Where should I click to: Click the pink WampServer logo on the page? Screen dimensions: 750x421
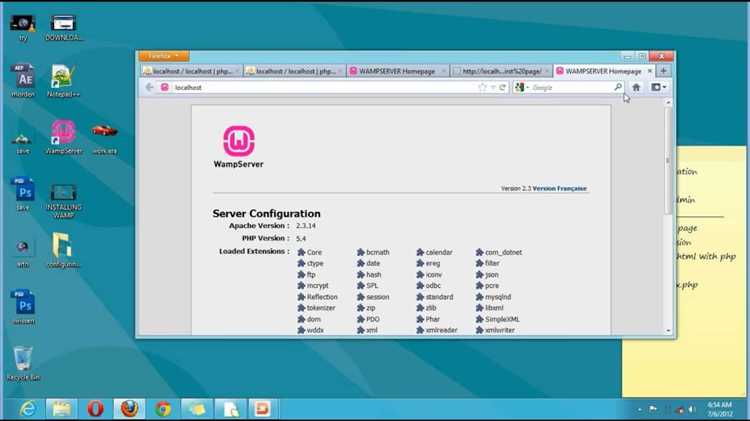[239, 141]
